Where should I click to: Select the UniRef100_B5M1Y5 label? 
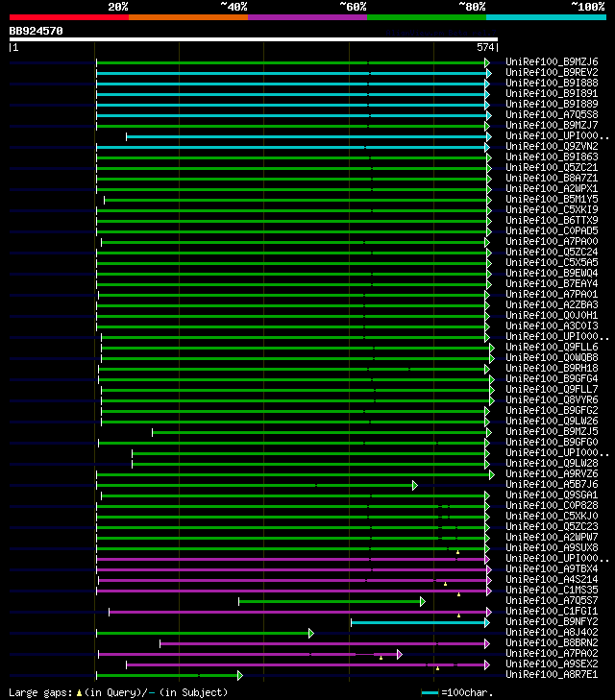(x=552, y=199)
